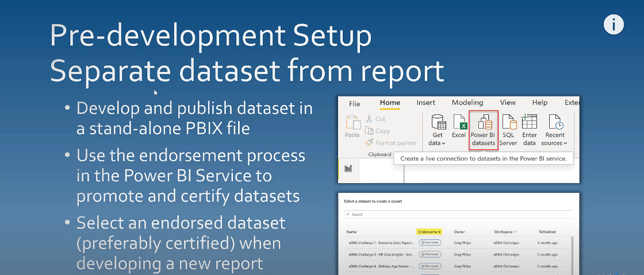644x275 pixels.
Task: Click the Search field in dataset dialog
Action: click(458, 214)
